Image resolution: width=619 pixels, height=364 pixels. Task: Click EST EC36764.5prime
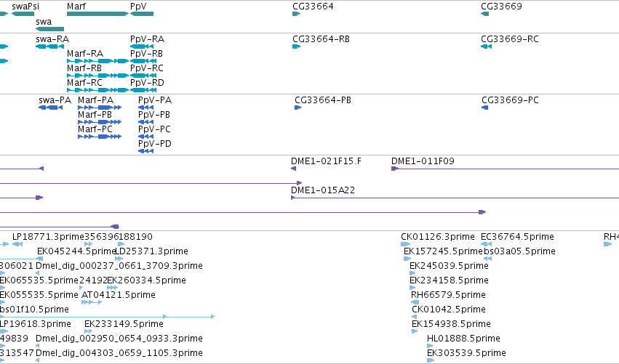518,237
